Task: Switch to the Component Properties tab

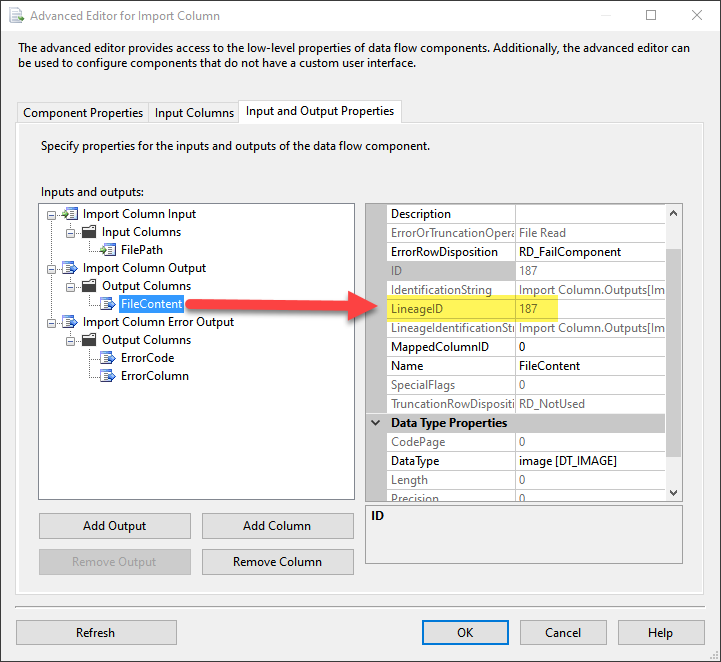Action: [84, 113]
